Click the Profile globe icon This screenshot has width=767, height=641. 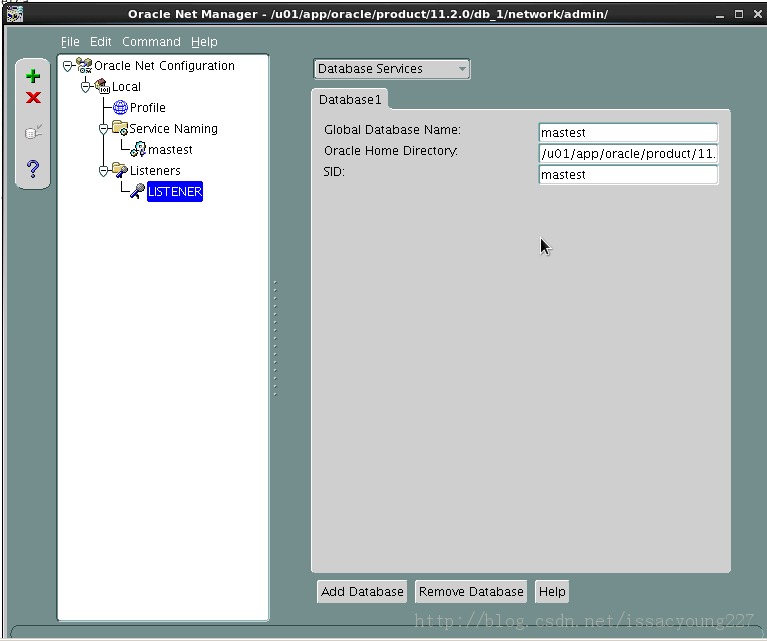coord(120,107)
